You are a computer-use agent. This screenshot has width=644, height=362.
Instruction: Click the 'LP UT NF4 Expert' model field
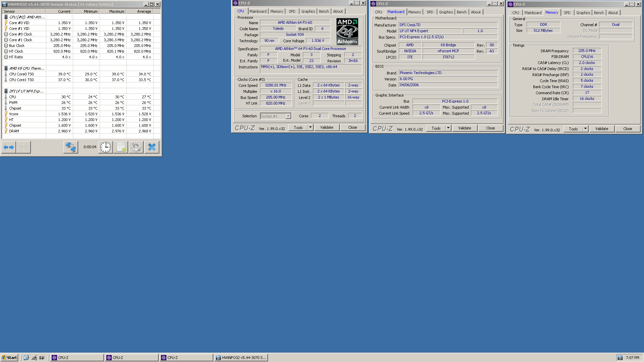point(430,31)
